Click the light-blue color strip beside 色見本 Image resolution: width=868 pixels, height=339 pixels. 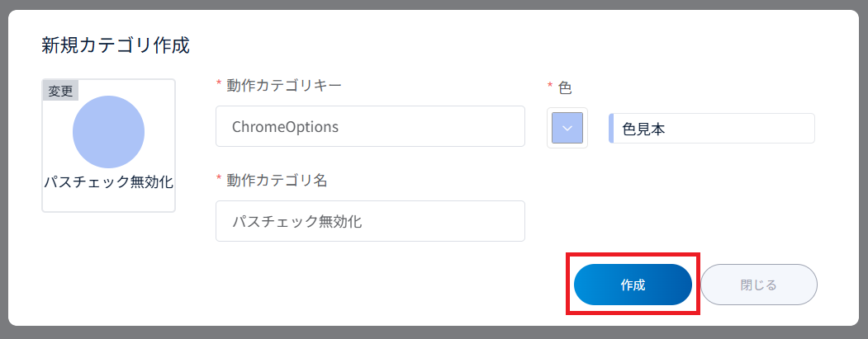click(x=610, y=129)
